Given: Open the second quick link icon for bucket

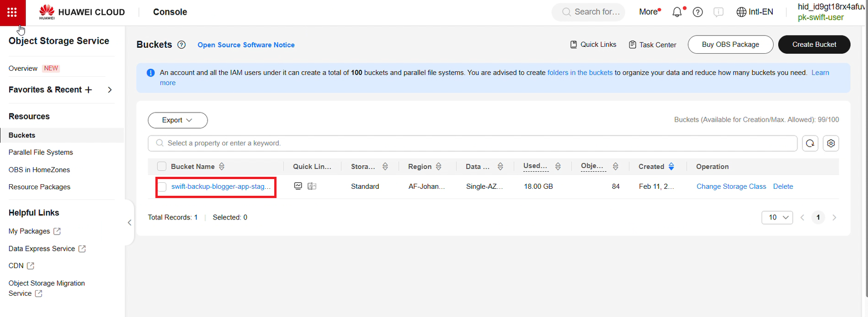Looking at the screenshot, I should click(x=312, y=186).
